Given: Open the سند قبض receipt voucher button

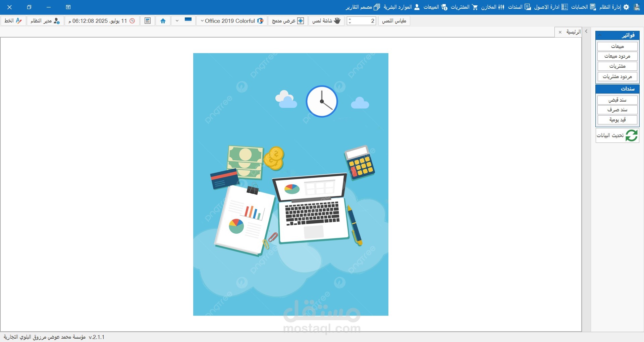Looking at the screenshot, I should [x=617, y=100].
